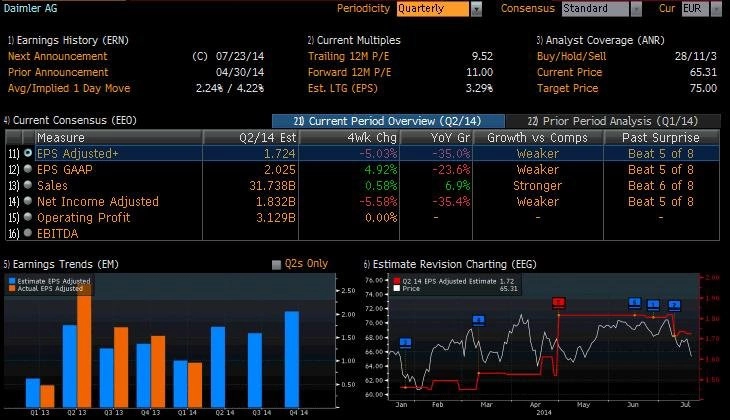This screenshot has height=420, width=730.
Task: Click the Current Price value 65.31
Action: coord(703,72)
